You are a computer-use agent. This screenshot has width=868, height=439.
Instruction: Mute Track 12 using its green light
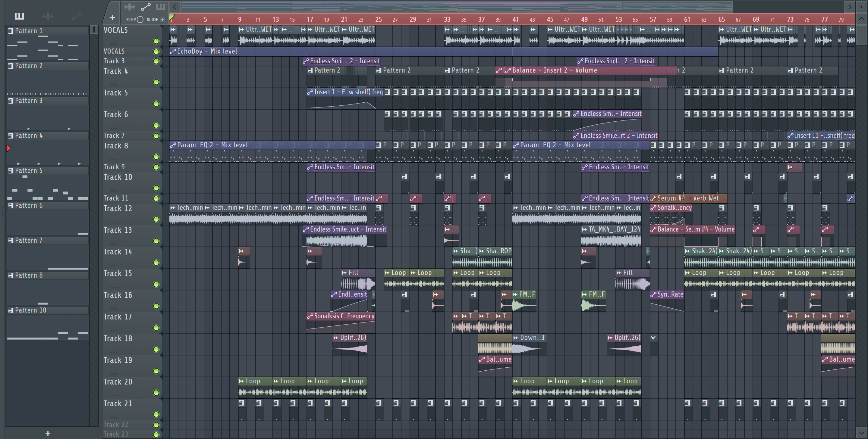[x=156, y=219]
